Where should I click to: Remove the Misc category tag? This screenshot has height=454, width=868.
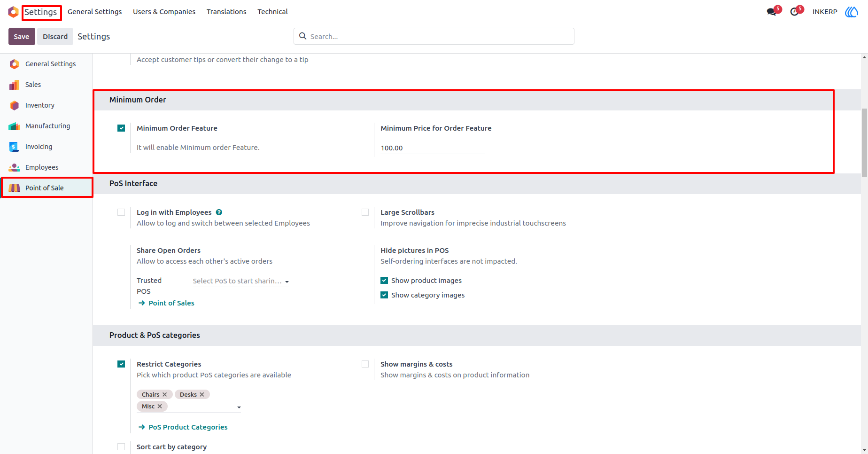(x=160, y=407)
